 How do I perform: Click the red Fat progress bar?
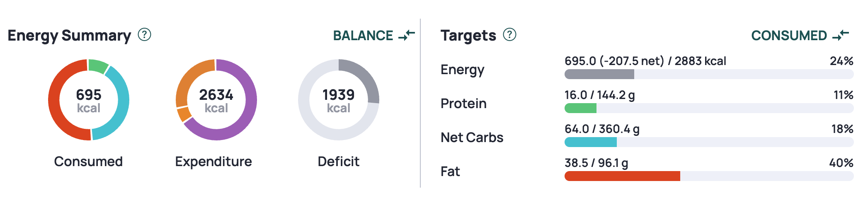[x=622, y=176]
